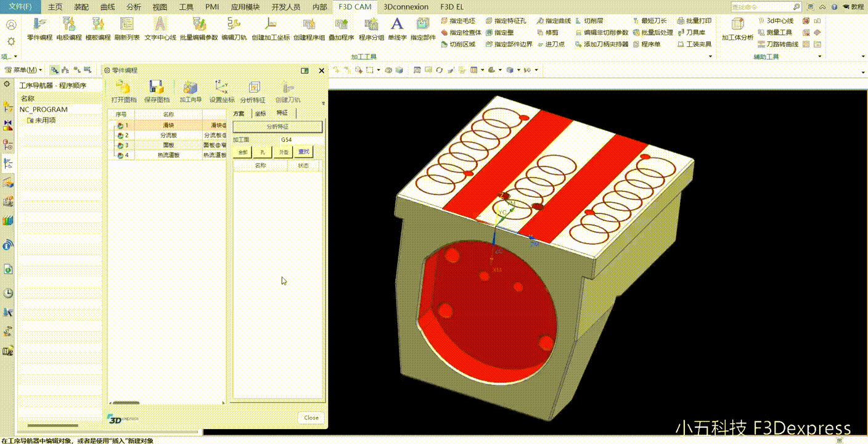The image size is (868, 444).
Task: Choose 切削区域 cut area
Action: click(457, 44)
